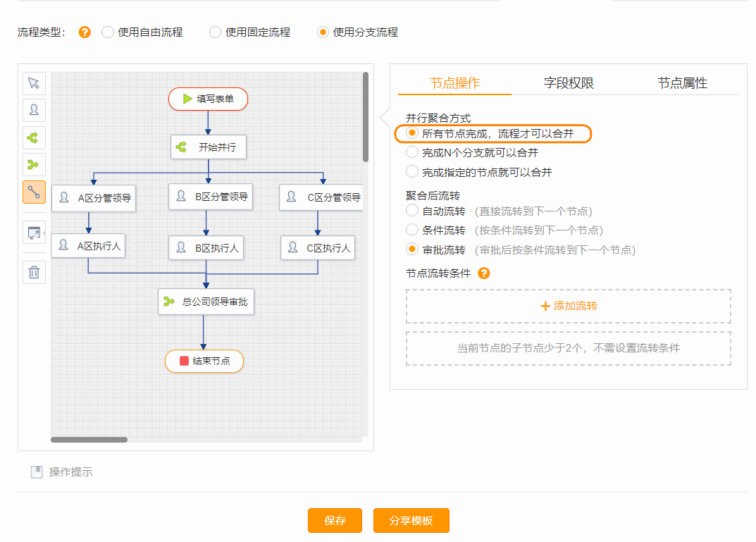Choose the parallel split node tool
The height and width of the screenshot is (542, 756).
[34, 138]
